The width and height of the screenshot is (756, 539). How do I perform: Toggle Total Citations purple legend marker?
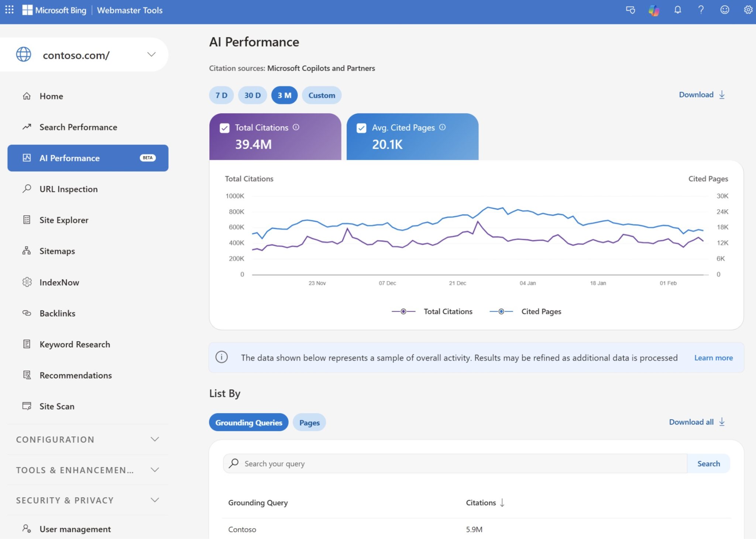pos(403,312)
